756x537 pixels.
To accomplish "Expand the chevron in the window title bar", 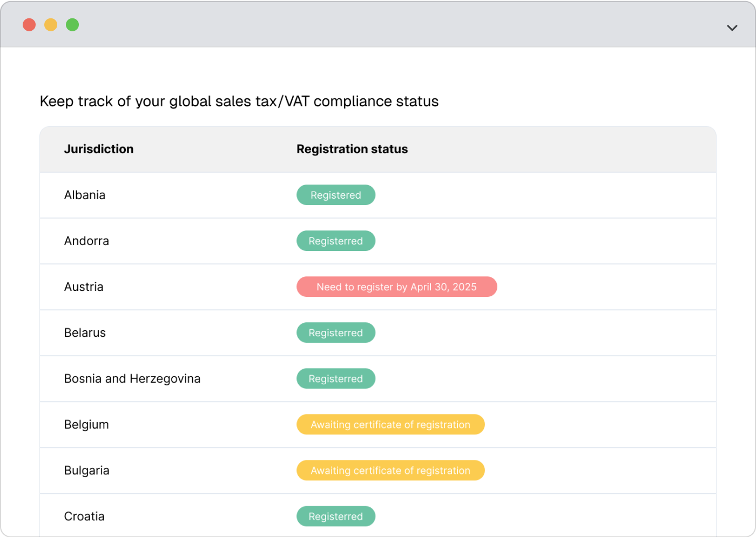I will (x=732, y=28).
